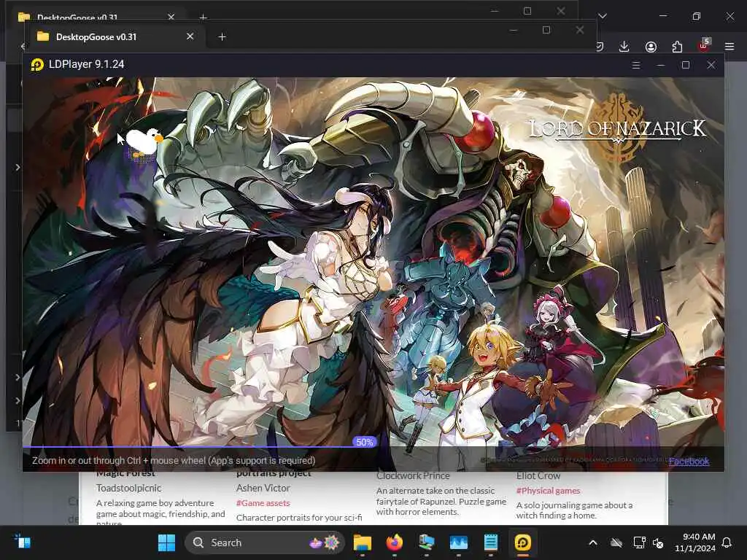Image resolution: width=747 pixels, height=560 pixels.
Task: Open the computer network taskbar app
Action: 426,542
